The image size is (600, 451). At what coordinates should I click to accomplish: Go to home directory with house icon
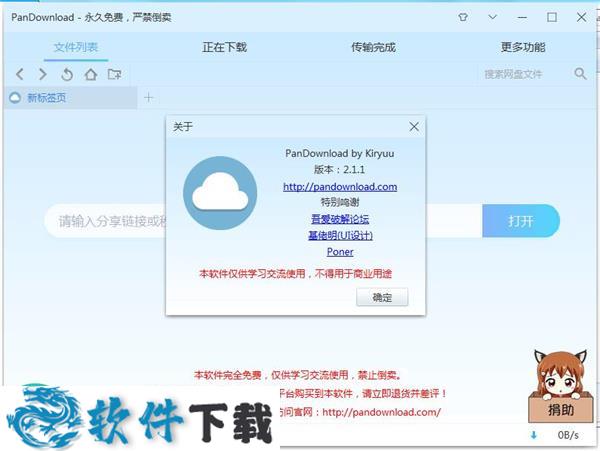(x=91, y=74)
